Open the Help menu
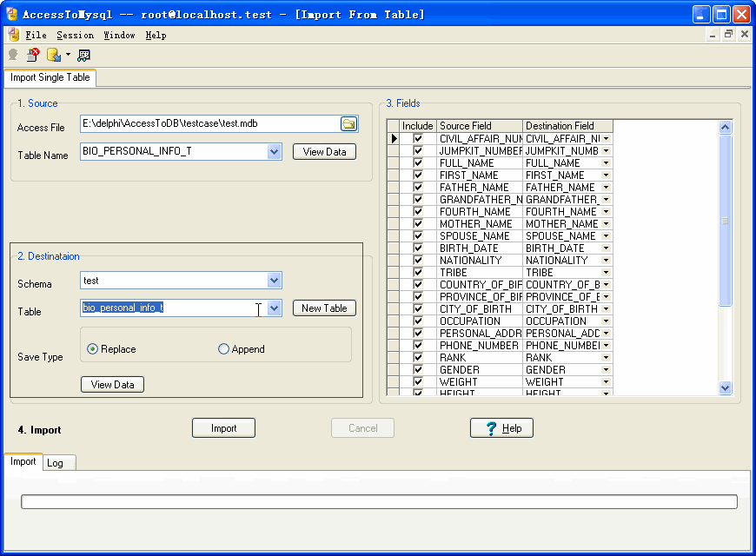The width and height of the screenshot is (756, 556). 156,36
